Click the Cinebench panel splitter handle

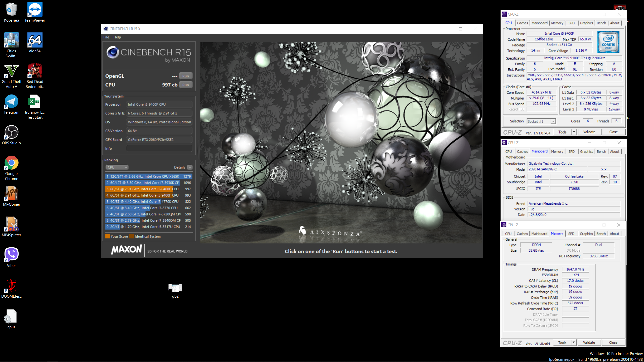point(198,149)
